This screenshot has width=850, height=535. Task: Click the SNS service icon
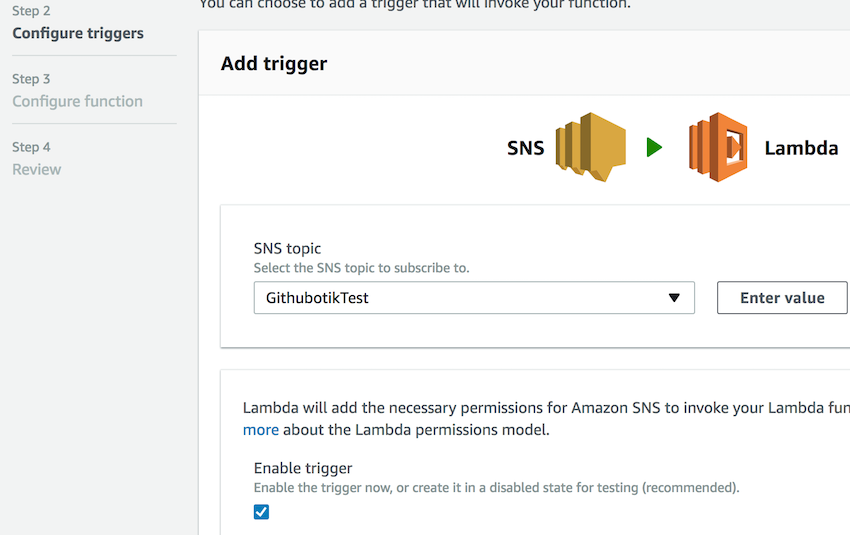click(590, 147)
